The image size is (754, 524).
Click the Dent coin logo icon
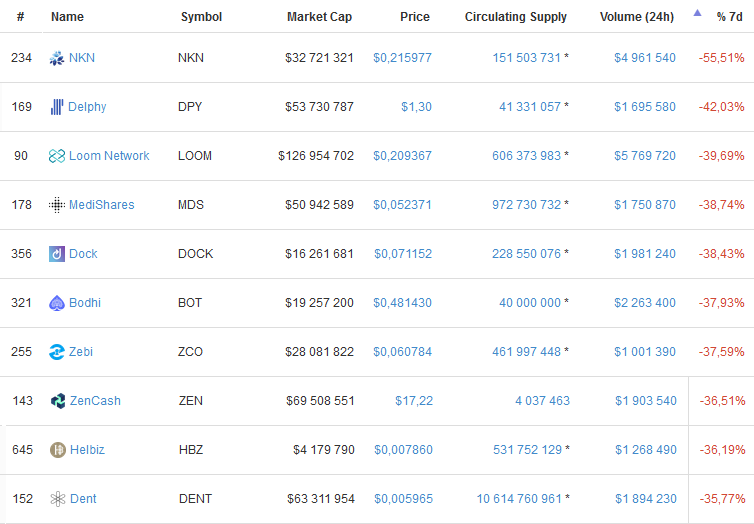[x=58, y=499]
